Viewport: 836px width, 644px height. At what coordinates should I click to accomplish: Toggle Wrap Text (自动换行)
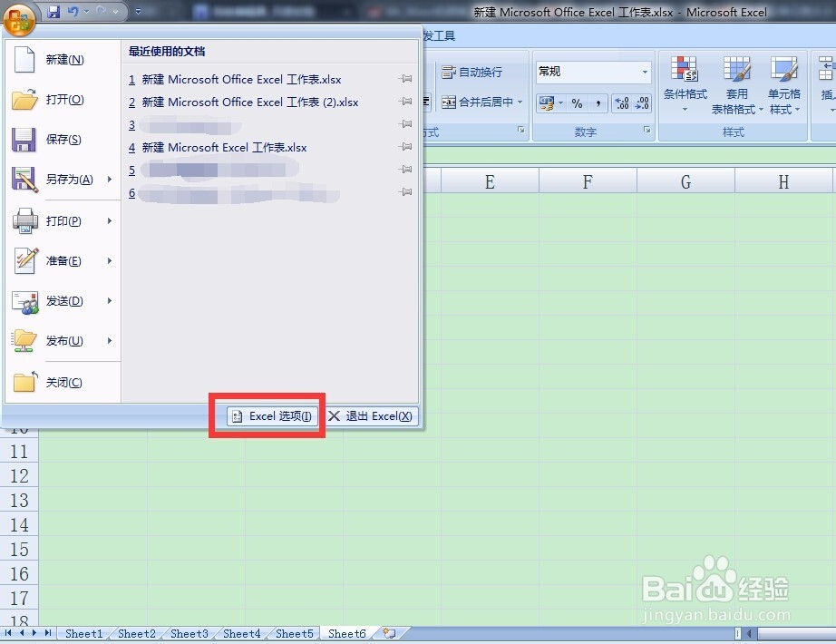[x=471, y=72]
